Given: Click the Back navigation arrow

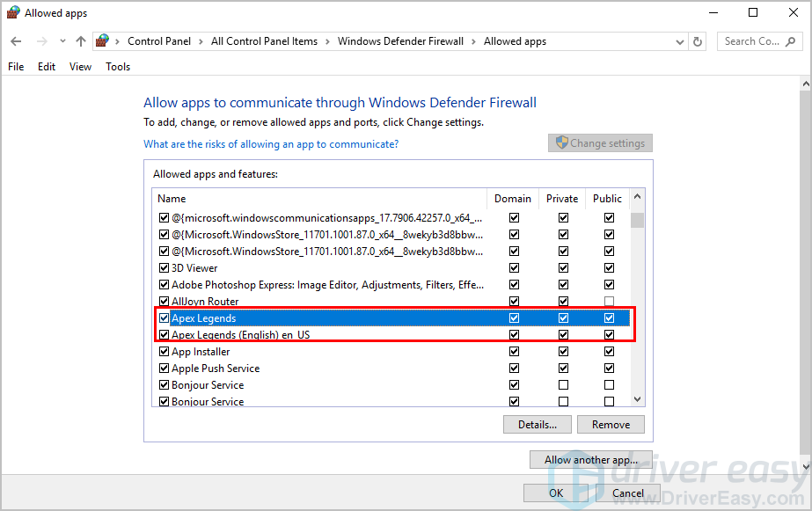Looking at the screenshot, I should (x=16, y=41).
